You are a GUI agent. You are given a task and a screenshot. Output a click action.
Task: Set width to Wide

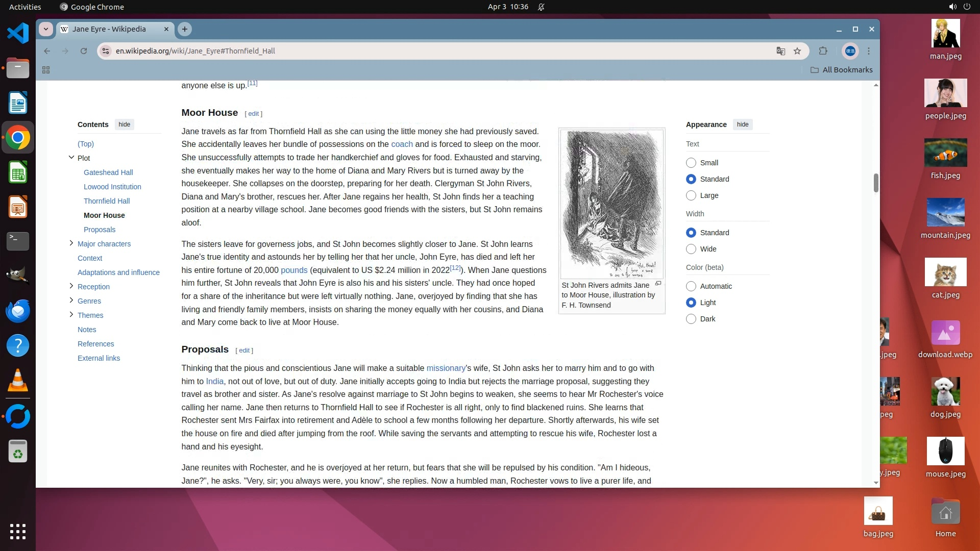point(691,249)
